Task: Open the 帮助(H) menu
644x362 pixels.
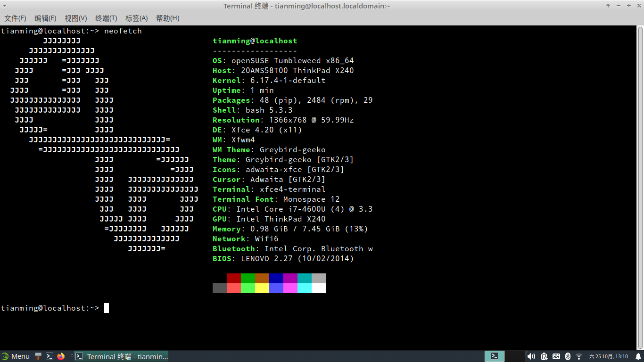Action: 167,18
